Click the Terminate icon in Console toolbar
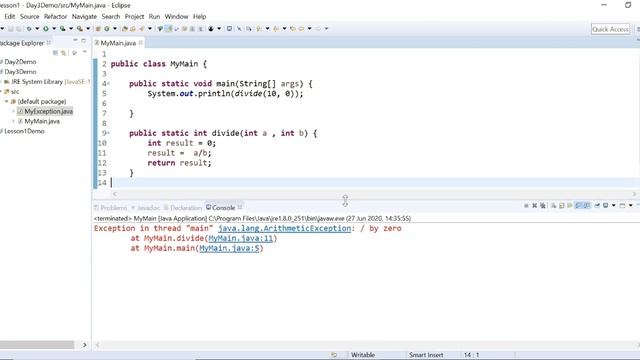 pos(526,205)
